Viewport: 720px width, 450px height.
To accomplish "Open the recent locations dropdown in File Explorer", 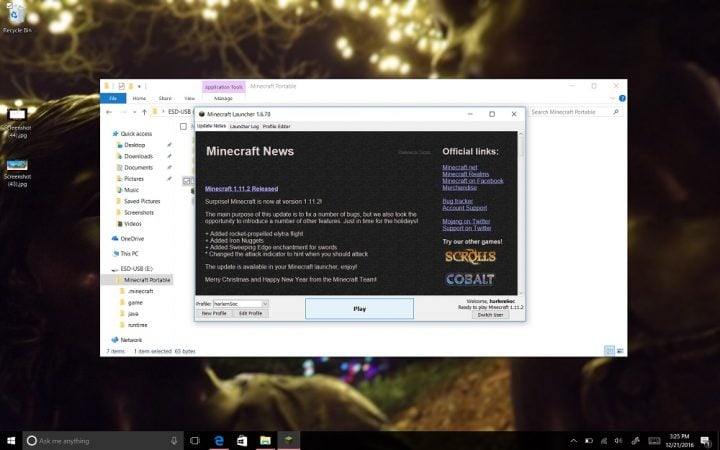I will pyautogui.click(x=134, y=112).
